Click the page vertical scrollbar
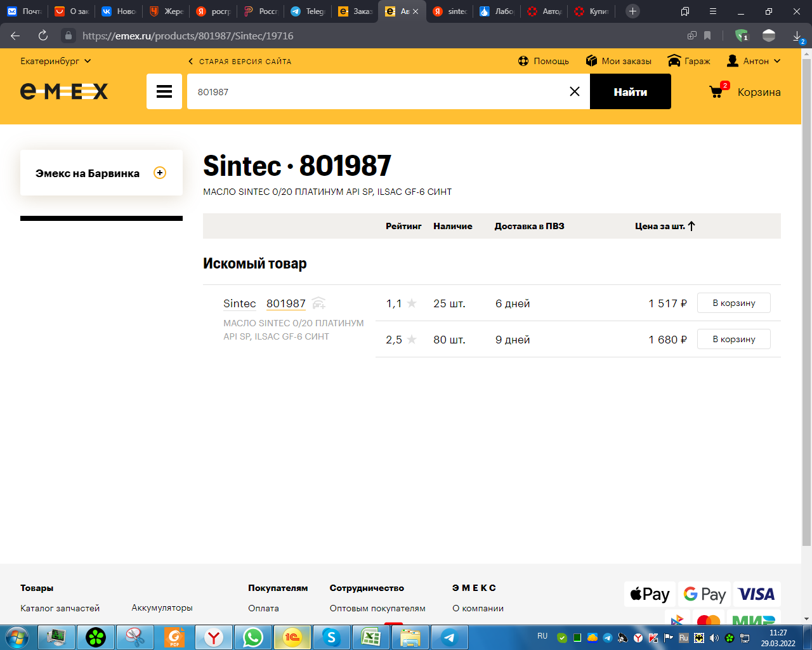812x650 pixels. coord(806,303)
